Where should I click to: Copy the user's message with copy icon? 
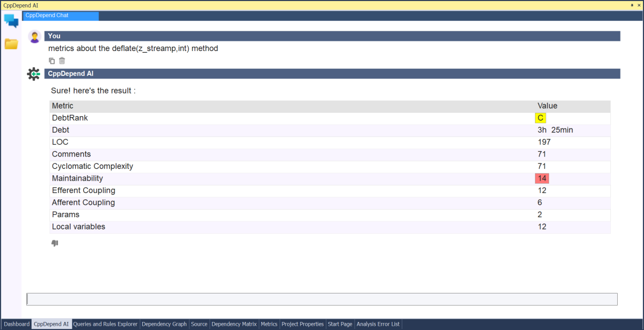point(52,61)
